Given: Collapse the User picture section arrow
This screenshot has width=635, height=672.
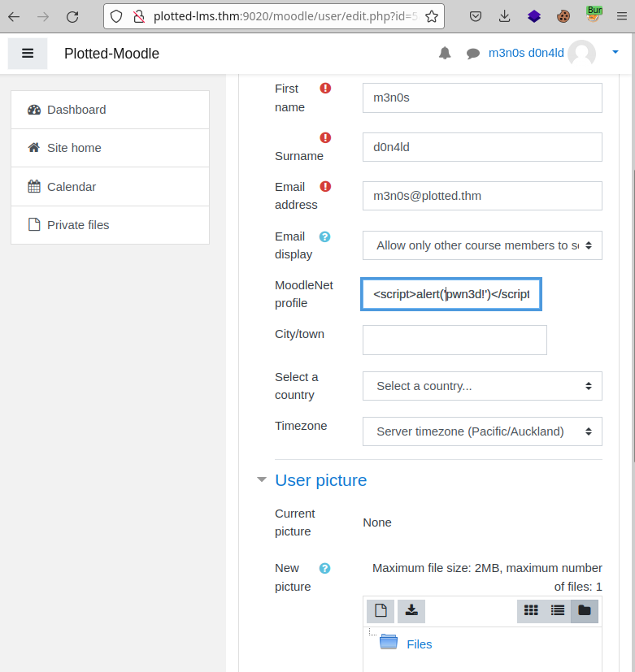Looking at the screenshot, I should pos(262,479).
